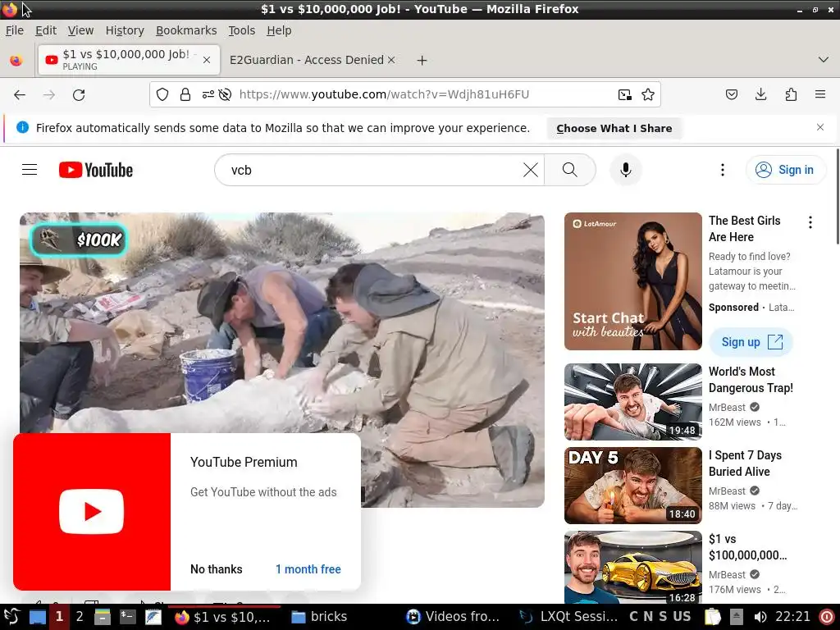Open the power shutdown button

point(827,617)
